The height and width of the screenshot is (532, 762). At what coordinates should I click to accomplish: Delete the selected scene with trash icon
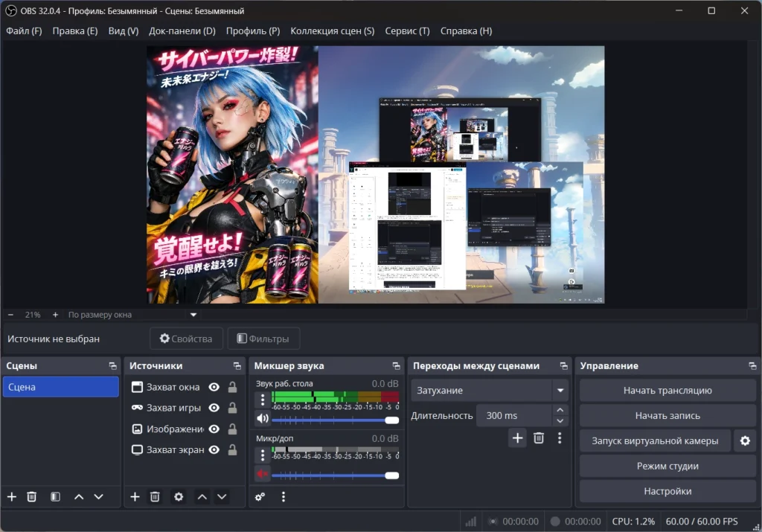click(32, 497)
